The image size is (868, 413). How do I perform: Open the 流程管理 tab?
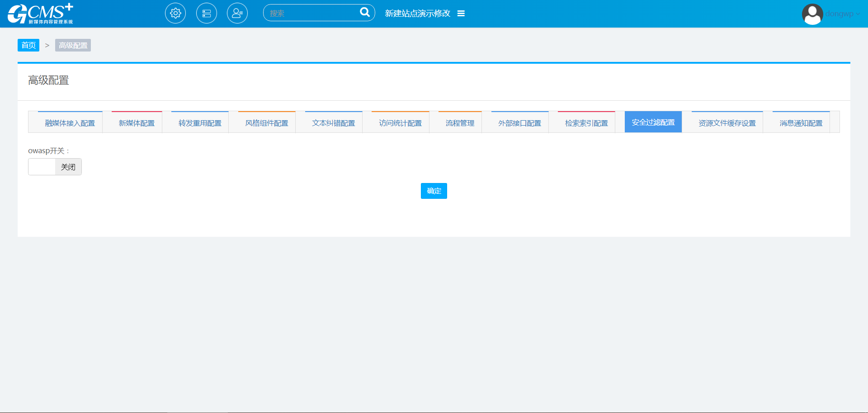[x=460, y=123]
